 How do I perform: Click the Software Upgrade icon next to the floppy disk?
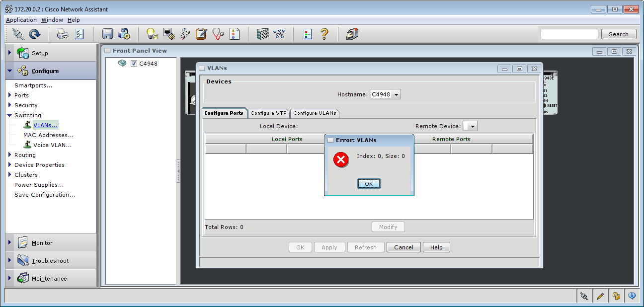pos(124,34)
